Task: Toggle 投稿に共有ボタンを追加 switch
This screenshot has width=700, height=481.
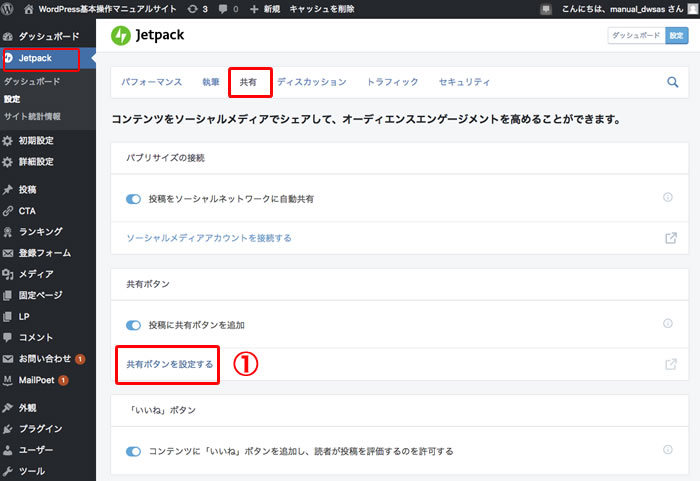Action: click(x=134, y=325)
